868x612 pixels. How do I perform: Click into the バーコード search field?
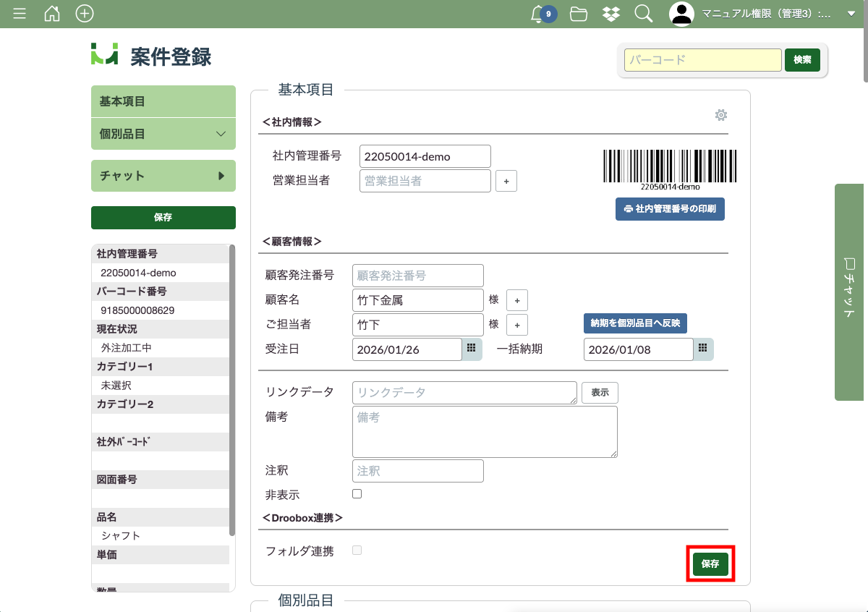(x=702, y=60)
